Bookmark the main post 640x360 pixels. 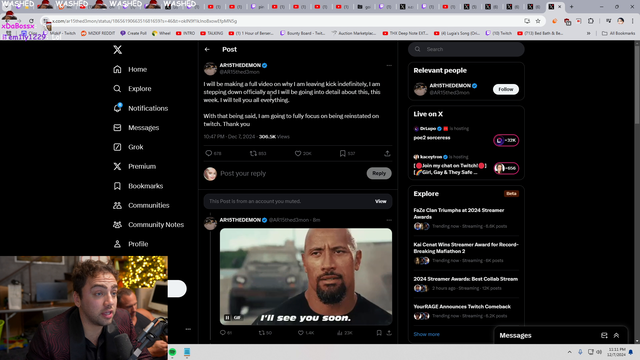click(342, 153)
